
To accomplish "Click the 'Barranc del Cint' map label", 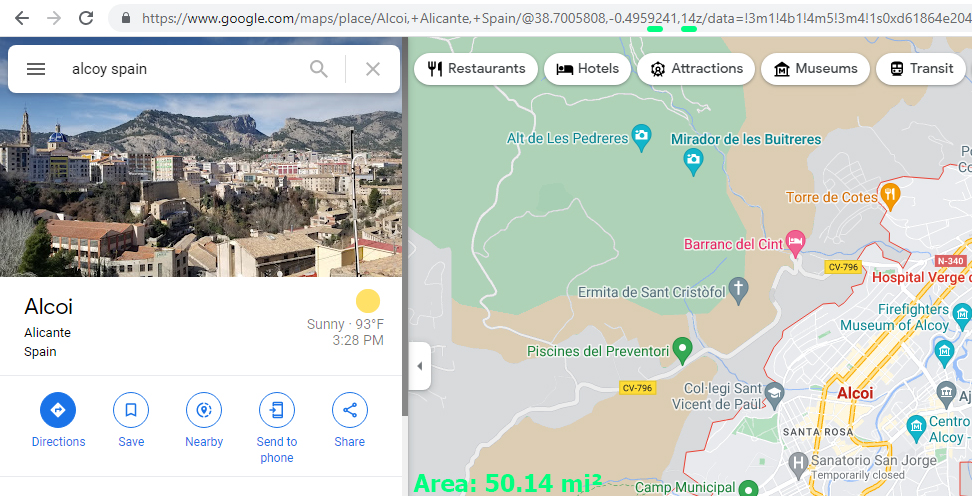I will coord(733,244).
